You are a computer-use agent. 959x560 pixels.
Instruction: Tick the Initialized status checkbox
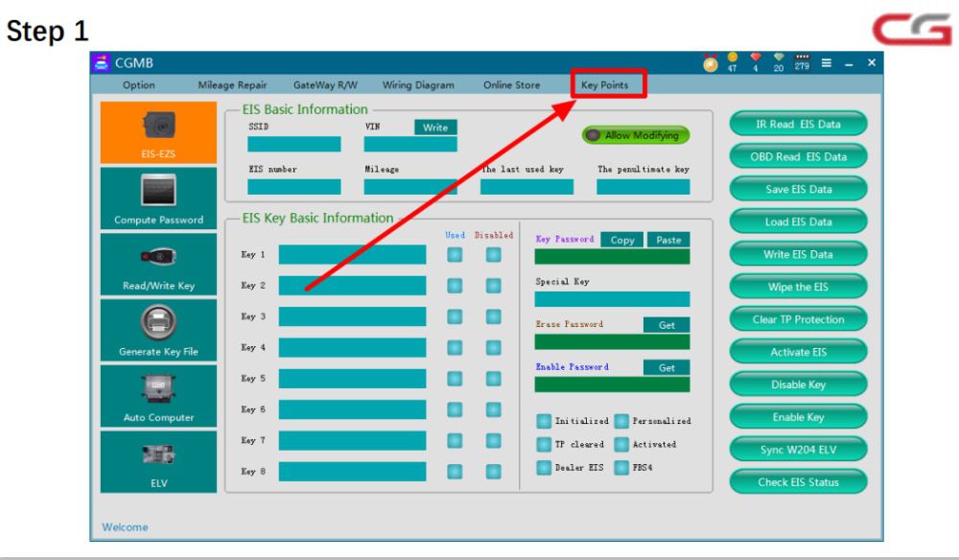coord(544,421)
